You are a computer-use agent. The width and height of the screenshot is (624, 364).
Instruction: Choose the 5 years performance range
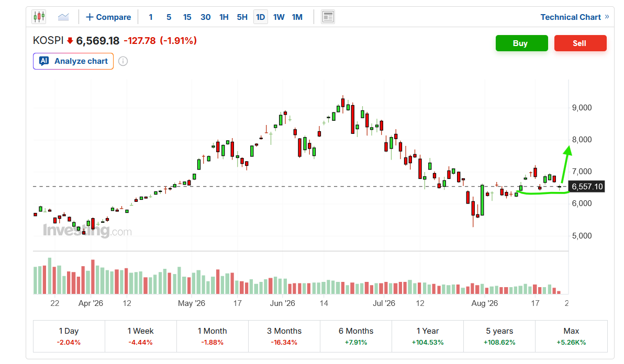[499, 336]
